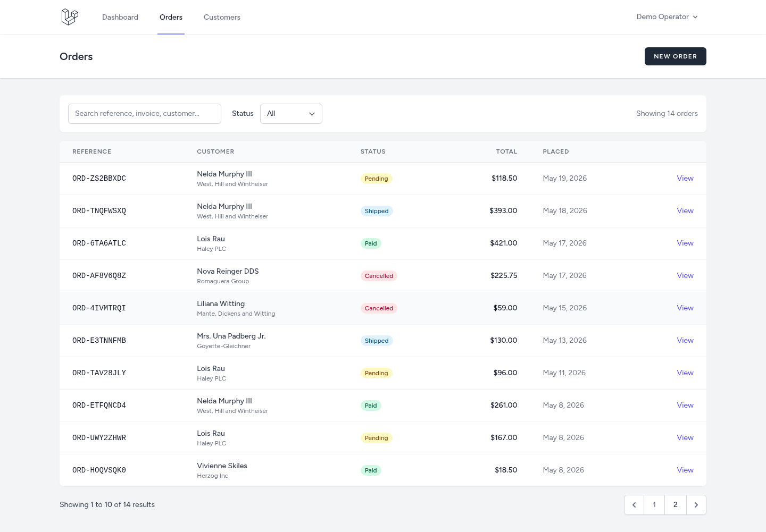The height and width of the screenshot is (532, 766).
Task: View order ORD-AF8V6Q8Z
Action: click(x=685, y=276)
